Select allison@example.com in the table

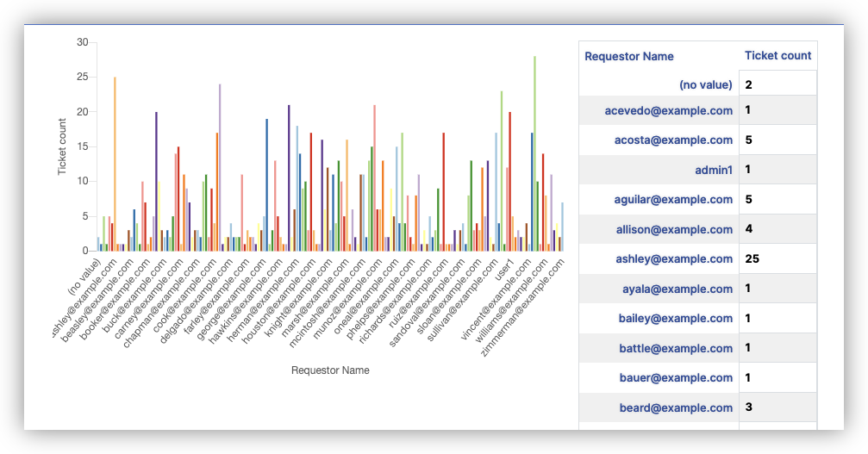click(x=678, y=229)
